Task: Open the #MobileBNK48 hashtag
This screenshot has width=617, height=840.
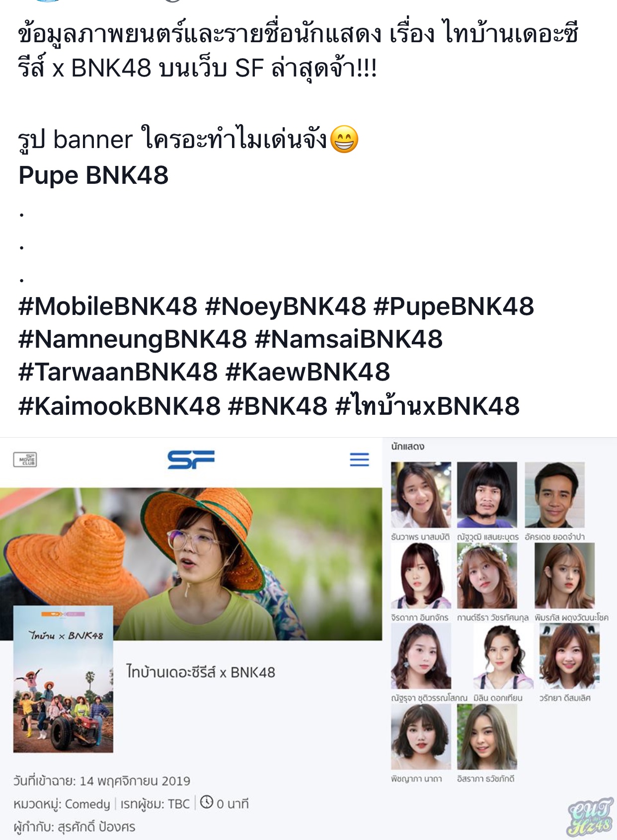Action: [x=108, y=306]
